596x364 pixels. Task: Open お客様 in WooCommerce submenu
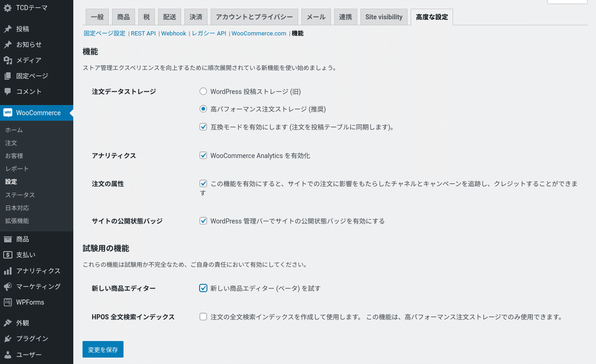coord(14,155)
